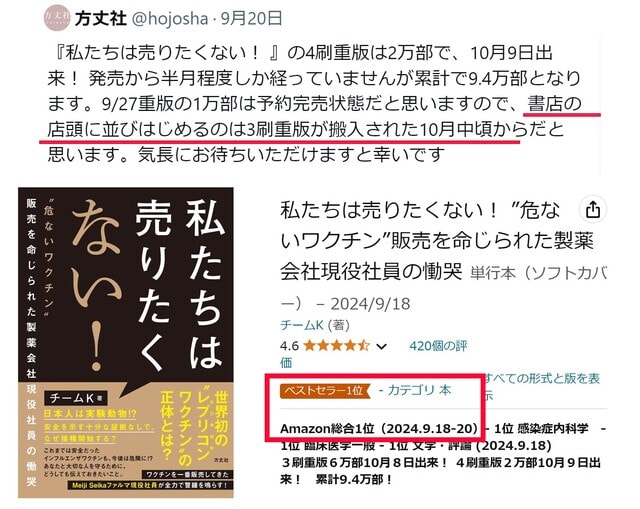Click the orange star rating icons
Image resolution: width=640 pixels, height=509 pixels.
pos(337,346)
